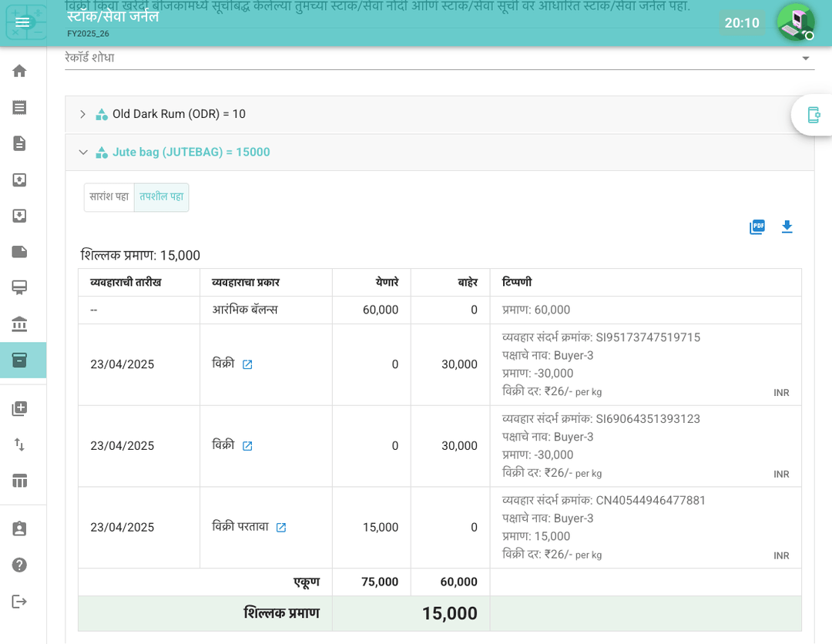Click the user avatar in the top right
This screenshot has height=644, width=832.
(795, 22)
